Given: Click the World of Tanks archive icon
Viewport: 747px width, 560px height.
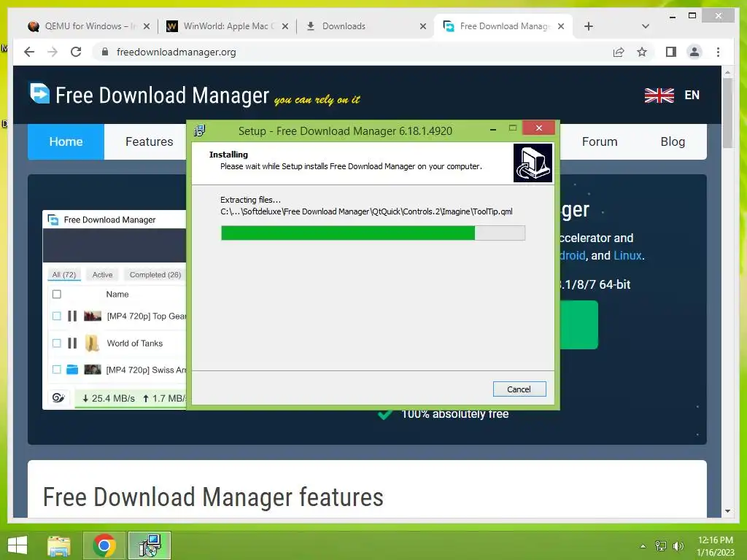Looking at the screenshot, I should click(92, 343).
